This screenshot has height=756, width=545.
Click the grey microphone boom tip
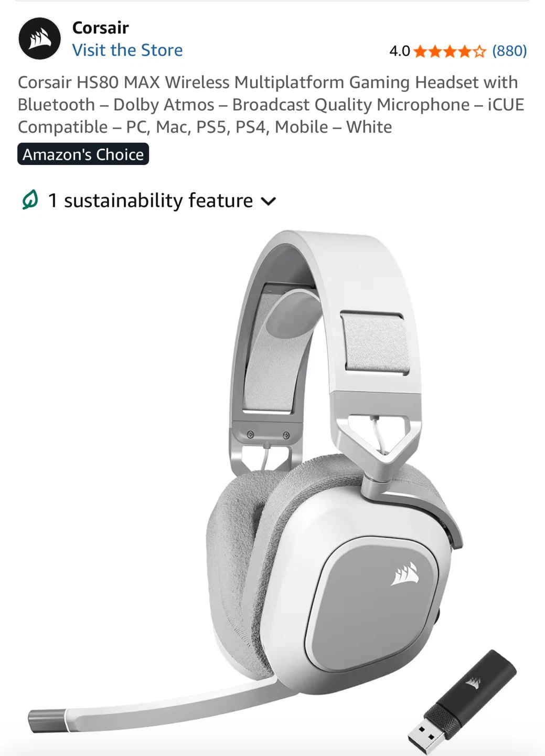coord(47,720)
